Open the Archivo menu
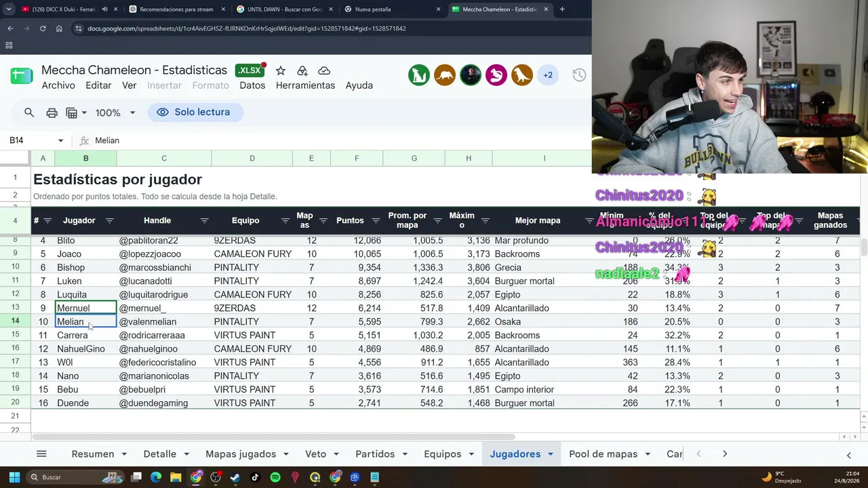Image resolution: width=868 pixels, height=488 pixels. [x=58, y=85]
